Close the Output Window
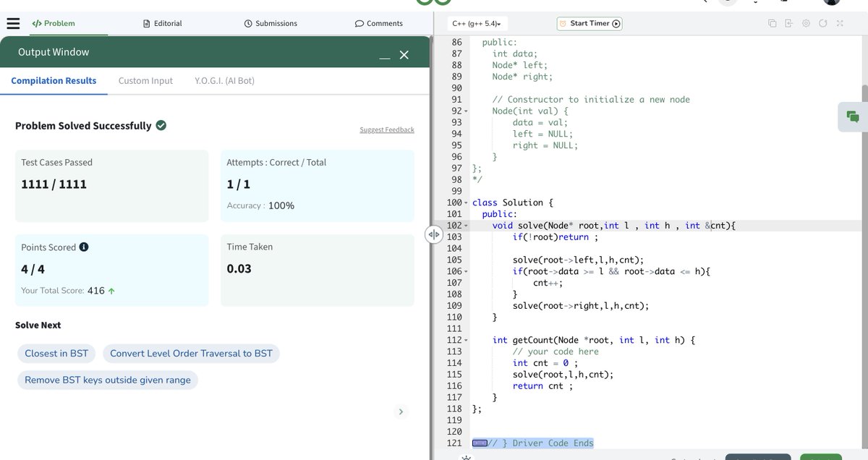868x460 pixels. 404,55
